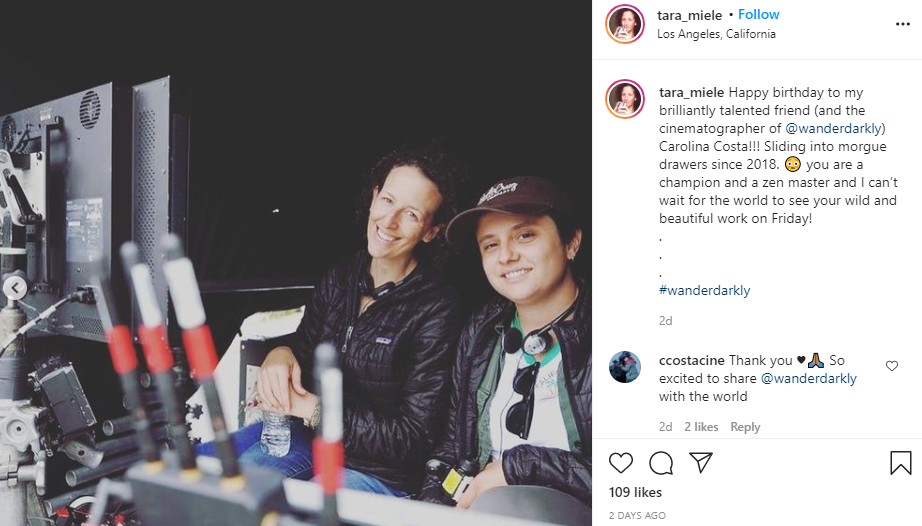Open ccostacine's profile avatar
Image resolution: width=922 pixels, height=526 pixels.
(x=625, y=367)
